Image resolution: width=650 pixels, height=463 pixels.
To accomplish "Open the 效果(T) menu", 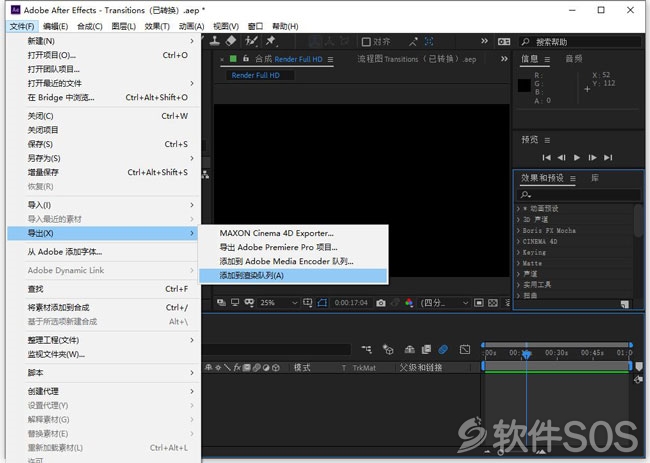I will pyautogui.click(x=157, y=27).
